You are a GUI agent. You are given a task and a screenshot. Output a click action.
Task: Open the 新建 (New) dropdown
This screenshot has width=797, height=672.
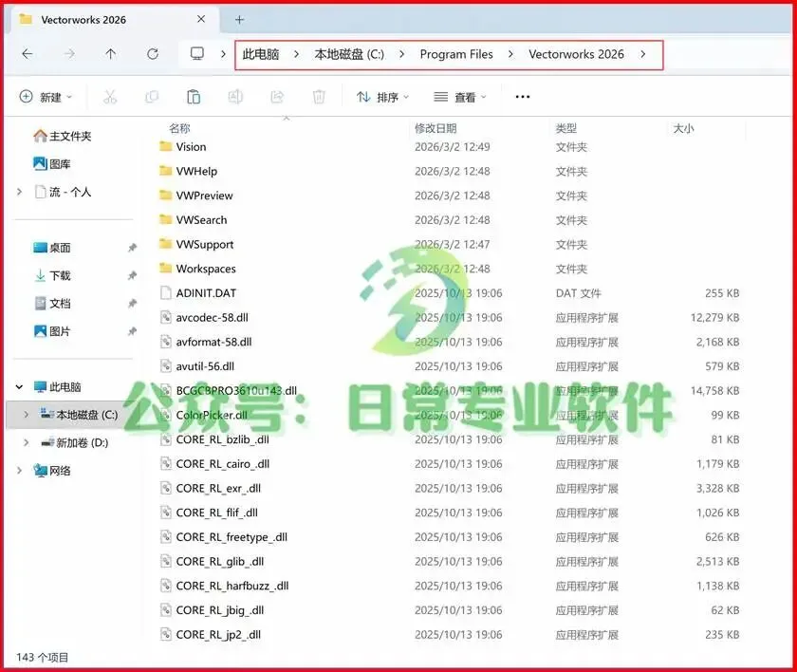coord(46,97)
